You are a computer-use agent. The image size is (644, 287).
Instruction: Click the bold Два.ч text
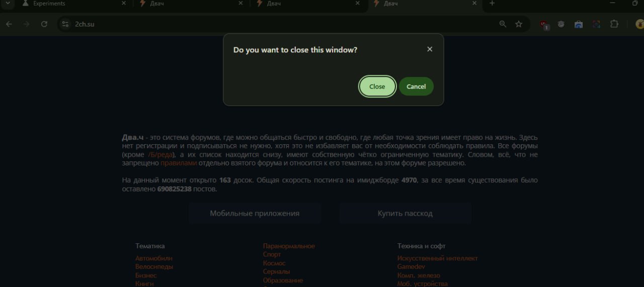click(133, 137)
